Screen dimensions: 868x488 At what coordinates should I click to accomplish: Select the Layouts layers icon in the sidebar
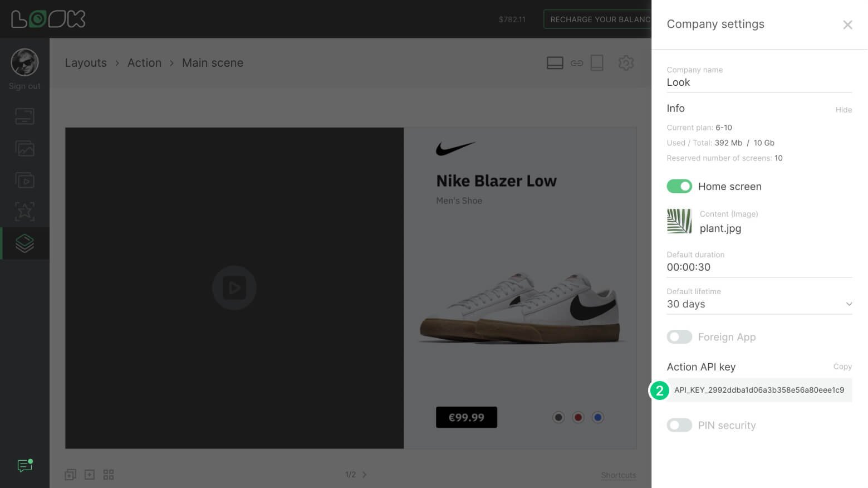click(x=24, y=243)
